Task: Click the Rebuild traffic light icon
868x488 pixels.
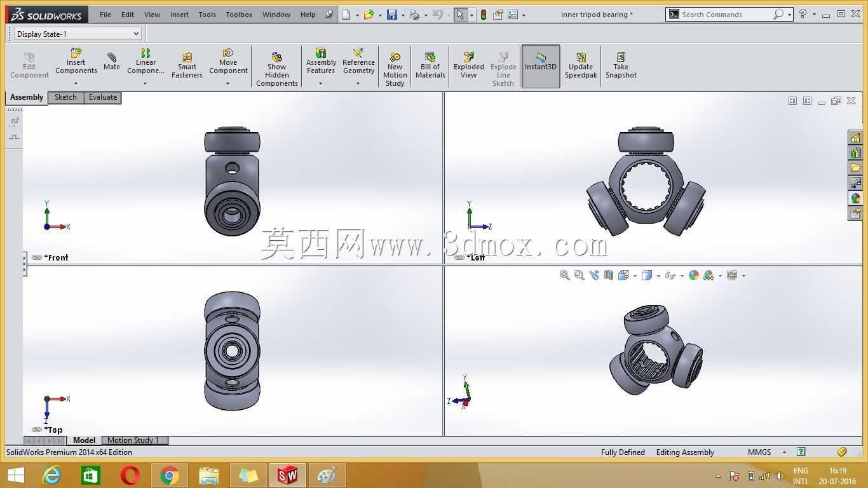Action: point(483,14)
